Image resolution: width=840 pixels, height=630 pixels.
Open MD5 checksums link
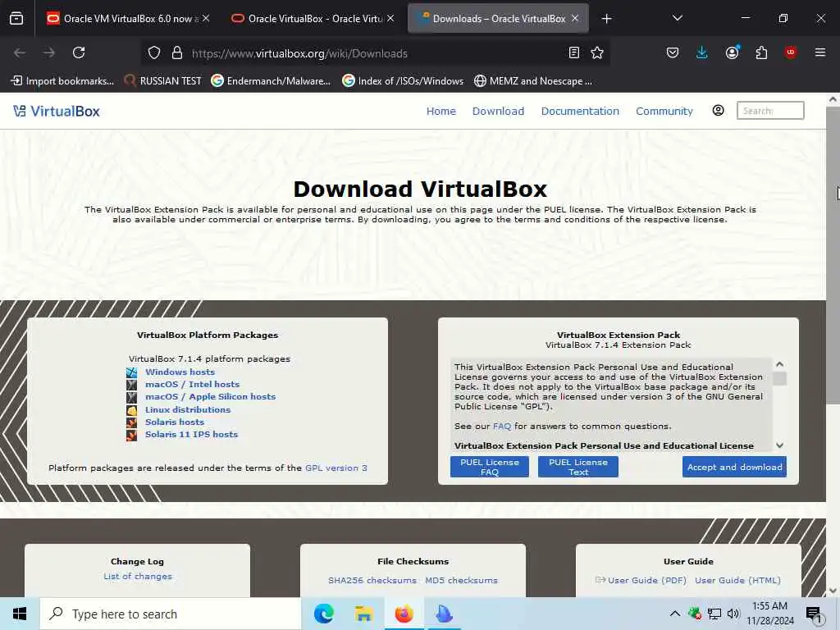pyautogui.click(x=461, y=580)
